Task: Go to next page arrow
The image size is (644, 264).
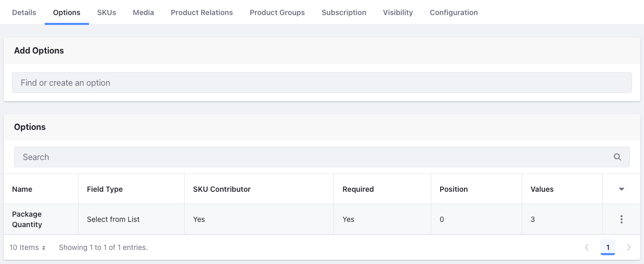Action: [x=629, y=247]
